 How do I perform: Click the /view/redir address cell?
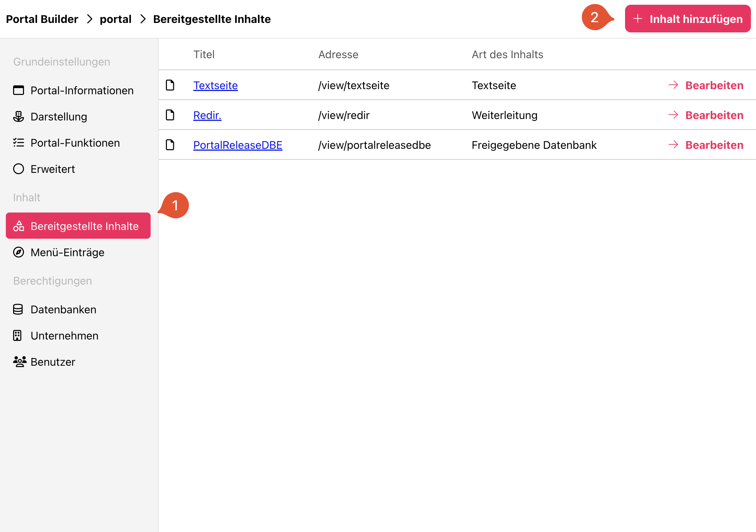(344, 115)
